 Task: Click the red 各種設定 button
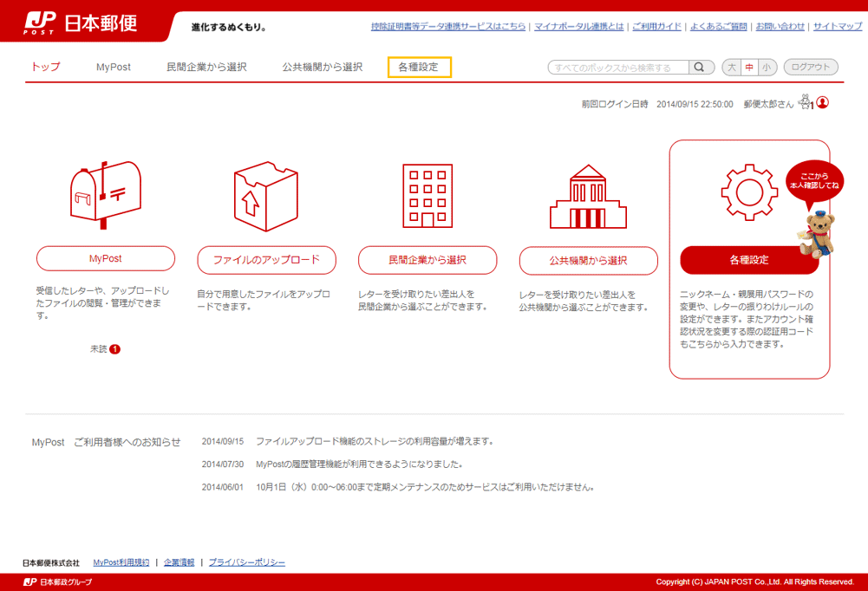pos(749,260)
